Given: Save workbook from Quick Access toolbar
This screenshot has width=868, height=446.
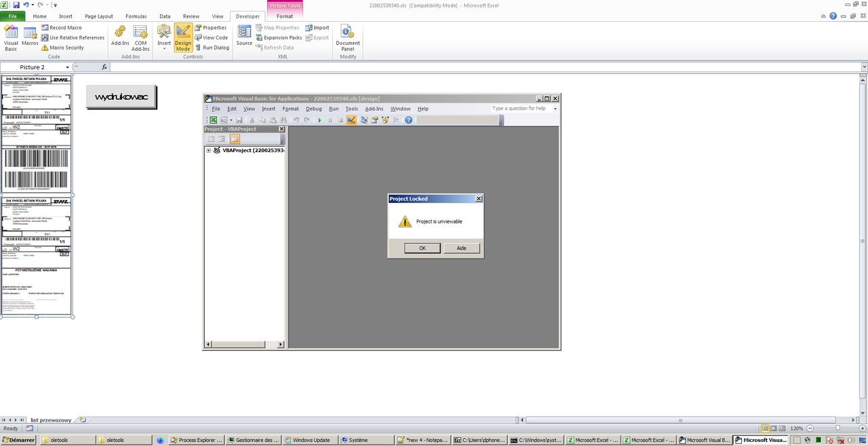Looking at the screenshot, I should tap(16, 5).
